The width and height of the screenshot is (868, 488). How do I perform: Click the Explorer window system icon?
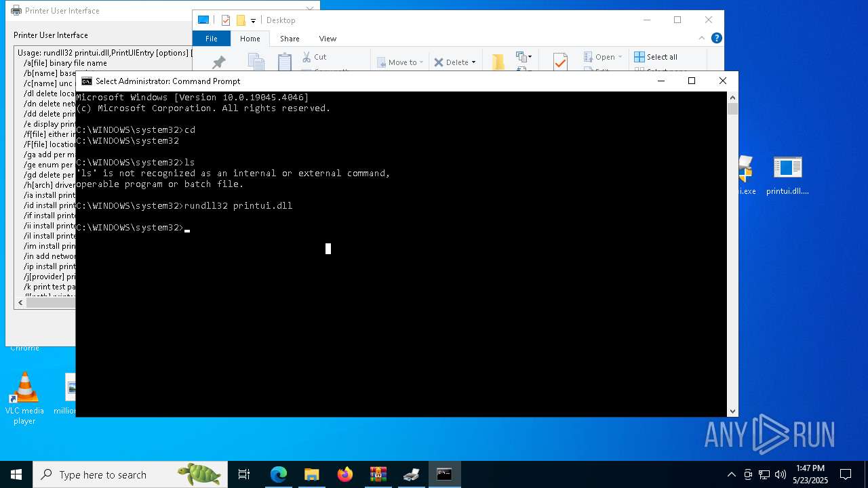click(x=203, y=20)
